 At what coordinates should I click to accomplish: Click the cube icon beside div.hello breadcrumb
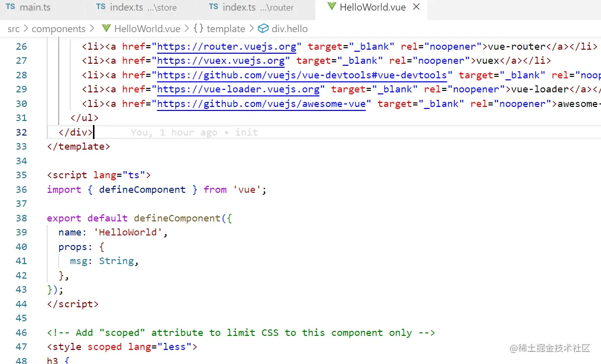[x=263, y=28]
